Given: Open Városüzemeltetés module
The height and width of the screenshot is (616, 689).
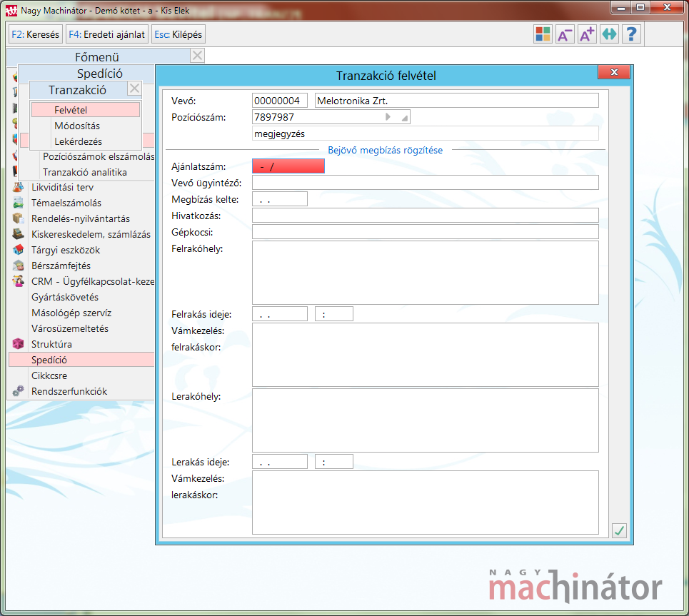Looking at the screenshot, I should (70, 328).
